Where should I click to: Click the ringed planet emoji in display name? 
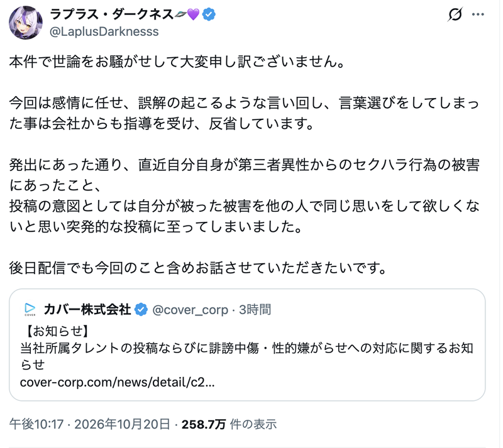pyautogui.click(x=180, y=14)
